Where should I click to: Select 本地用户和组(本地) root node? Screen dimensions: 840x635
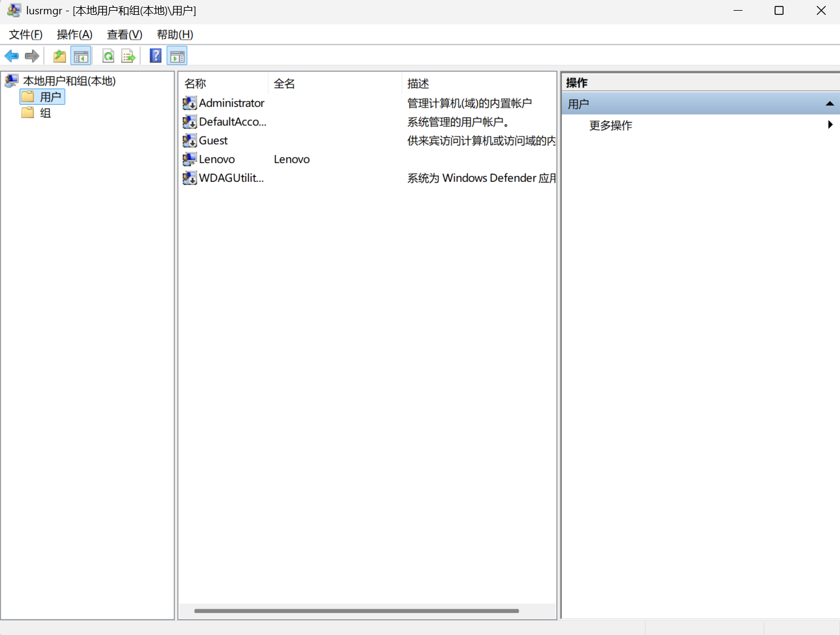click(69, 81)
